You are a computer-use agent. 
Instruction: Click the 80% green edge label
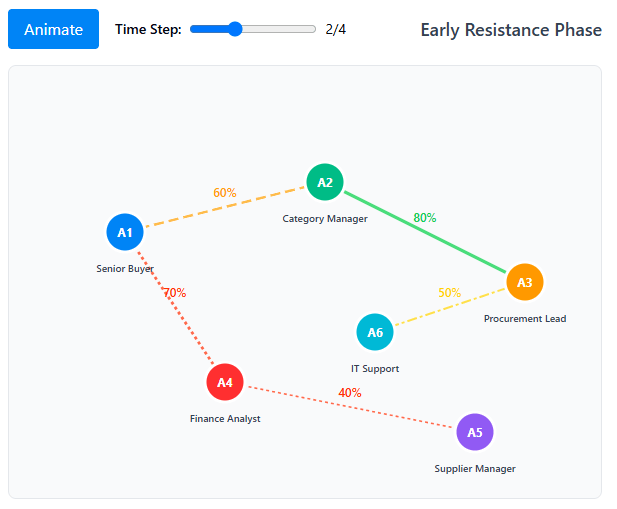(425, 217)
